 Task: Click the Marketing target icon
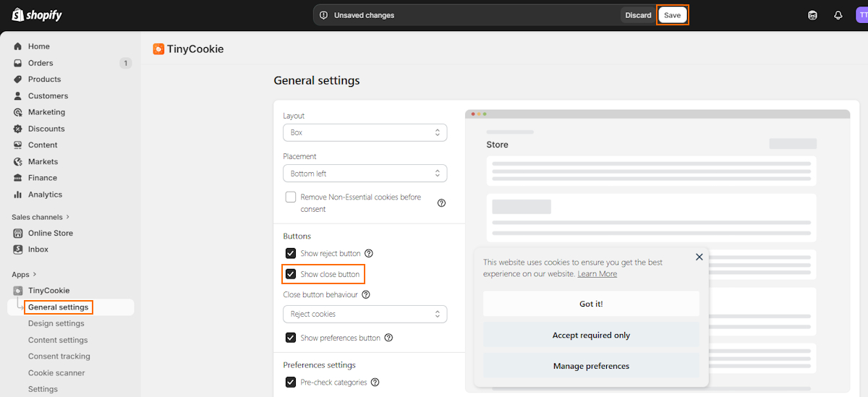pyautogui.click(x=18, y=112)
